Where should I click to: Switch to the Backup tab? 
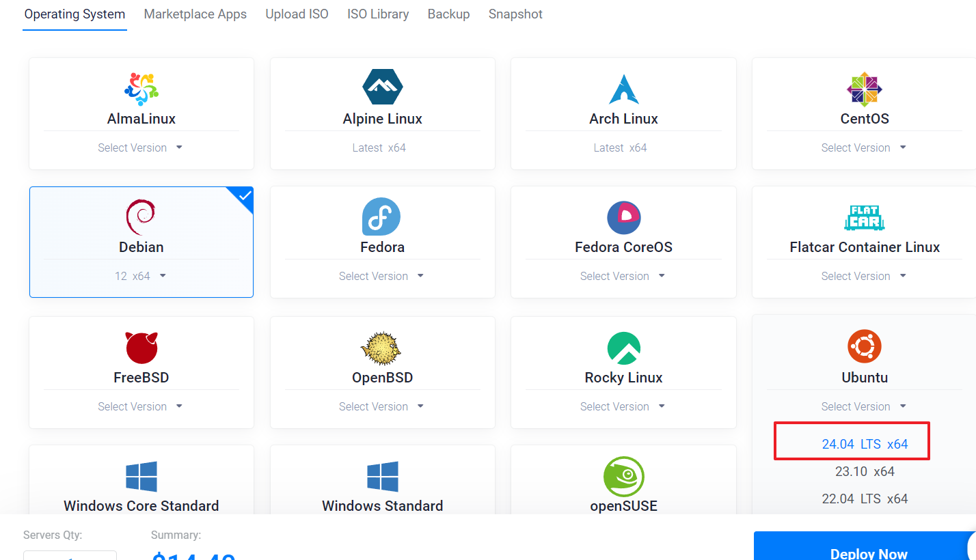click(x=448, y=14)
